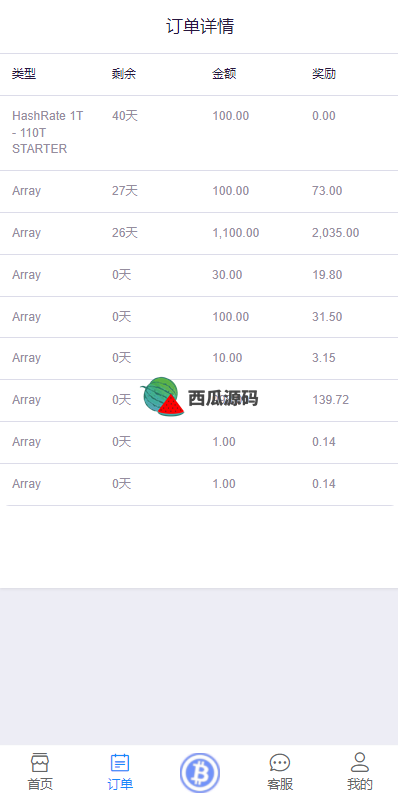Select the order with reward 31.50
The height and width of the screenshot is (795, 398).
point(199,317)
